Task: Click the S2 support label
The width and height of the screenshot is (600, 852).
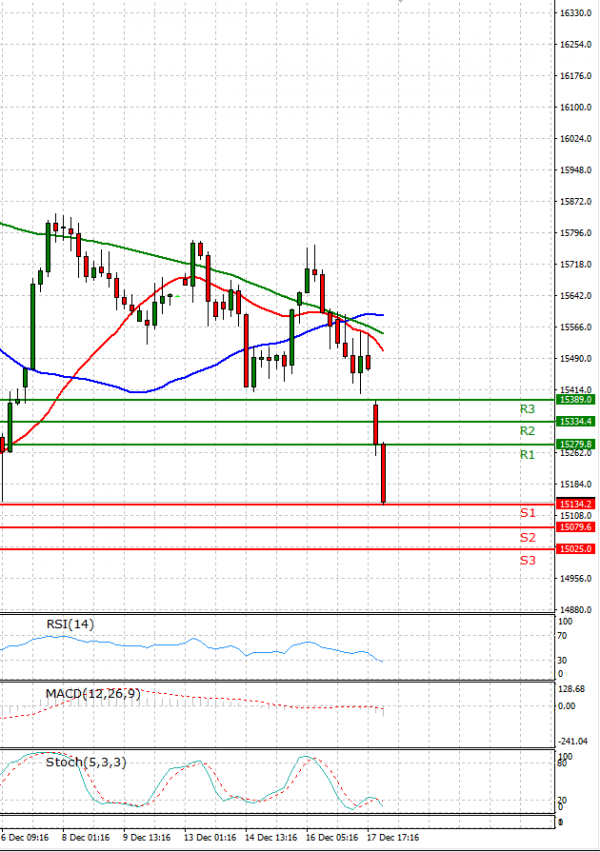Action: coord(528,537)
